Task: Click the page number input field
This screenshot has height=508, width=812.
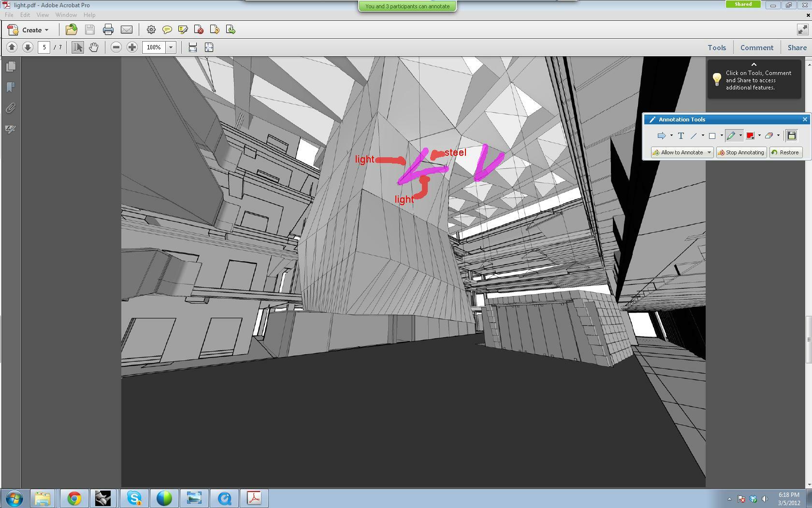Action: [44, 47]
